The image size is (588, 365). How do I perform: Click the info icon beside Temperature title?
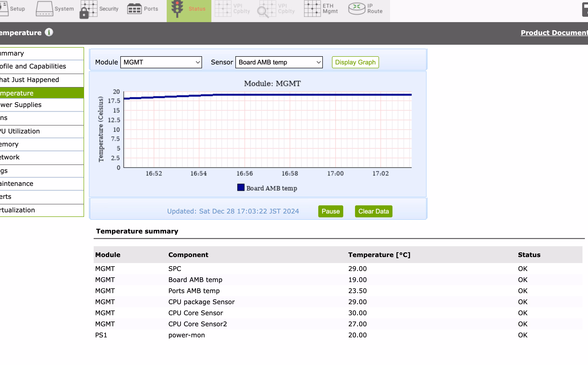tap(49, 32)
